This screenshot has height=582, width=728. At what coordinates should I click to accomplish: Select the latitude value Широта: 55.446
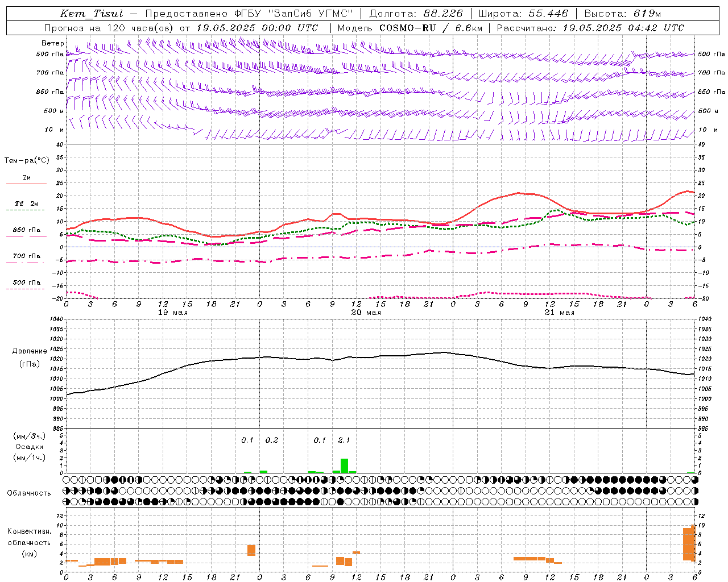click(x=523, y=14)
